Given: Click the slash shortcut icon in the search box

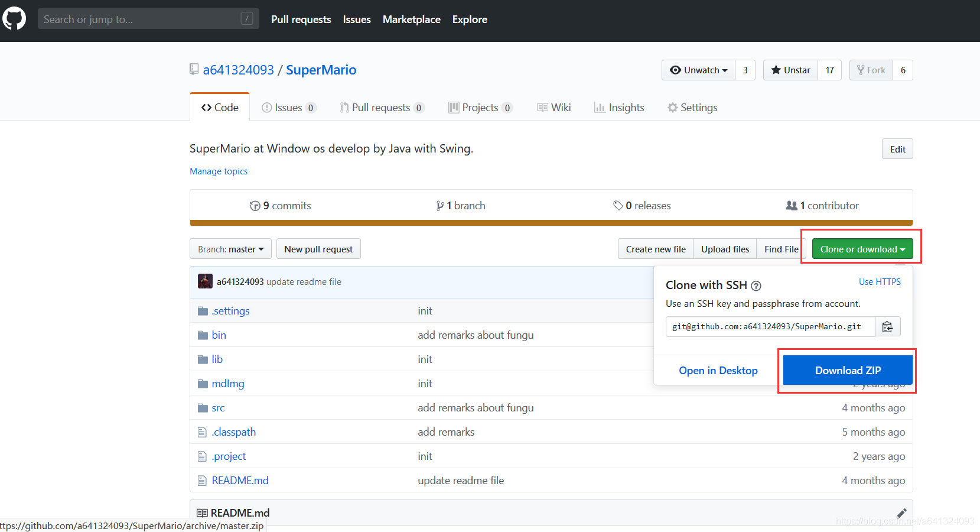Looking at the screenshot, I should pos(247,19).
